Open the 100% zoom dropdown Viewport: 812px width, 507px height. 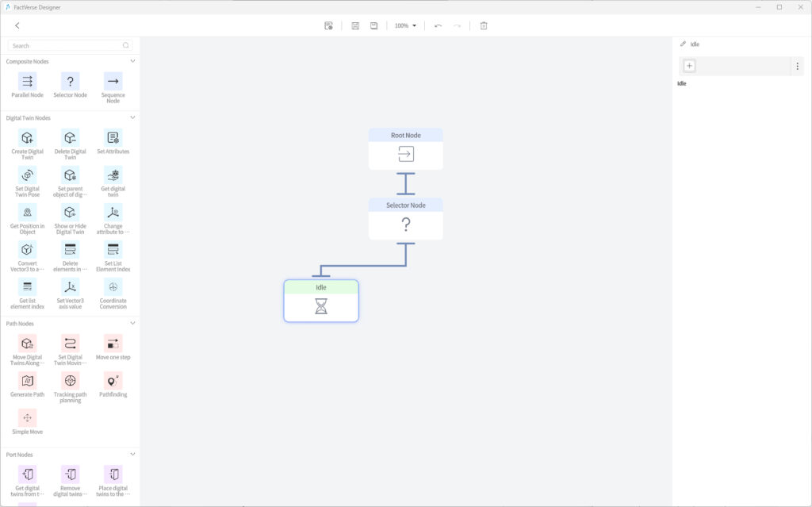click(405, 25)
